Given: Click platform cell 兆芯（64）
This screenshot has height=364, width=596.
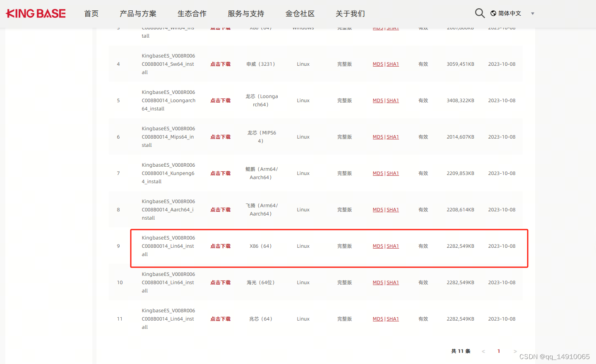Looking at the screenshot, I should pyautogui.click(x=261, y=319).
